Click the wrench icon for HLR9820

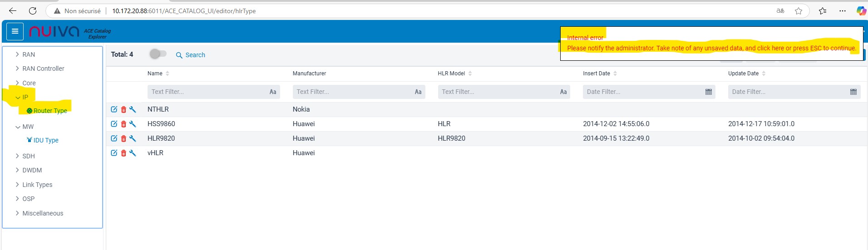coord(133,138)
